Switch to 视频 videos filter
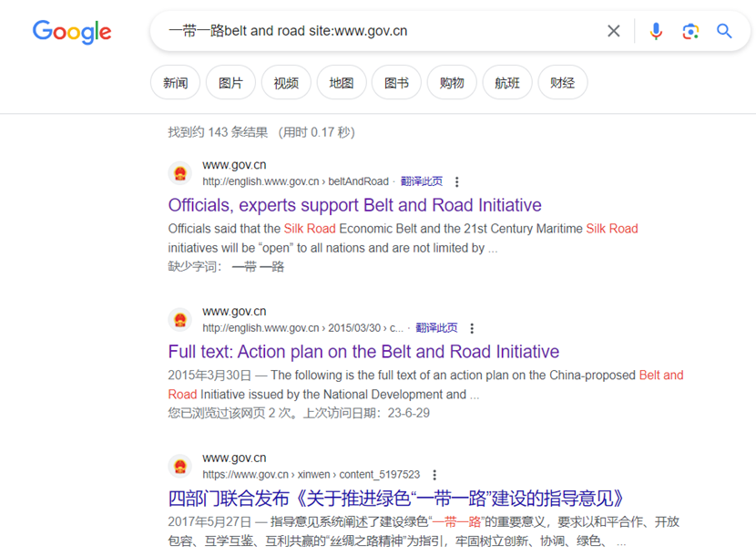 (x=286, y=83)
